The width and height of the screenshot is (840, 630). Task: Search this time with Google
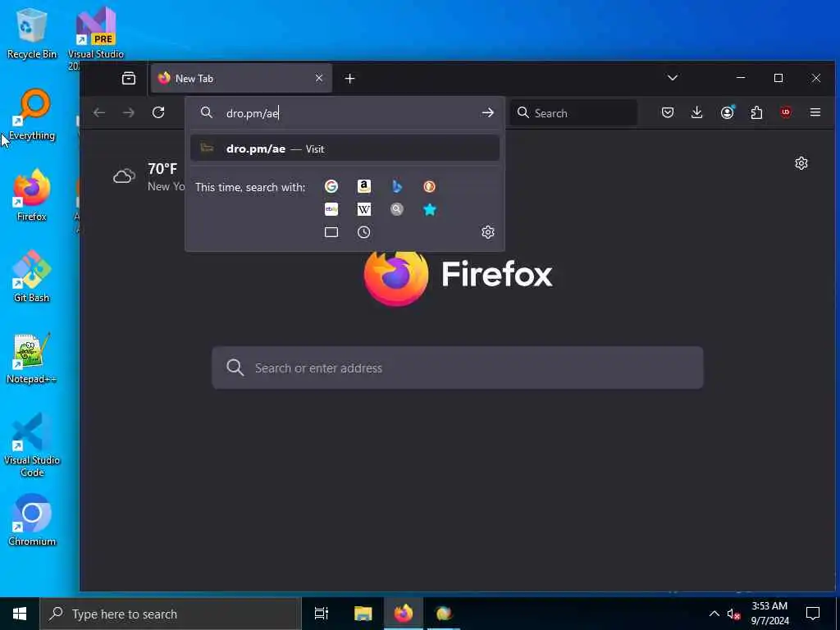[x=331, y=186]
